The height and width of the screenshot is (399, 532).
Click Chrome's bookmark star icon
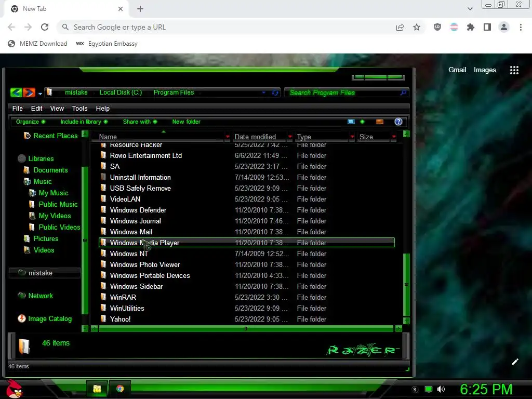tap(417, 27)
